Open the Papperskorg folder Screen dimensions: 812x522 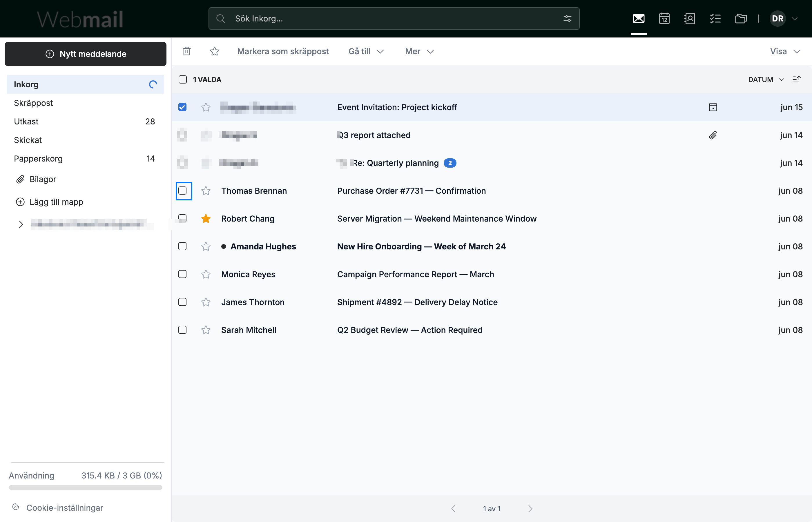tap(85, 159)
